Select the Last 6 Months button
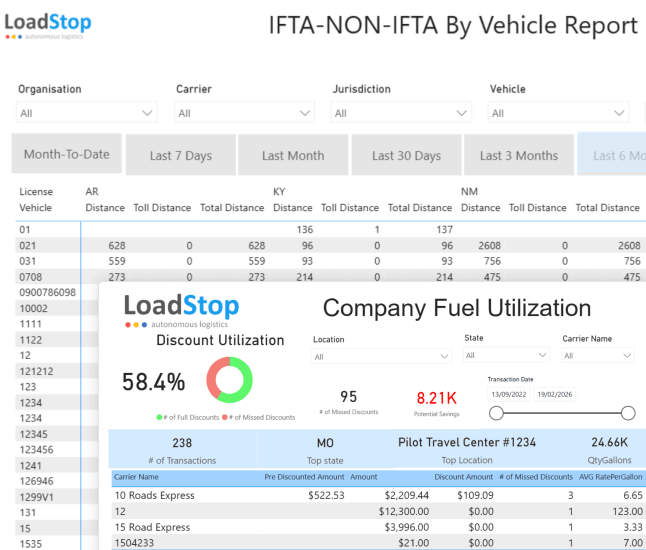 (612, 154)
